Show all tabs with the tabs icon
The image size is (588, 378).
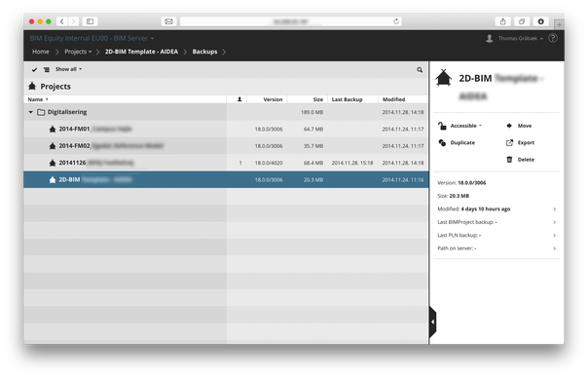pyautogui.click(x=522, y=21)
